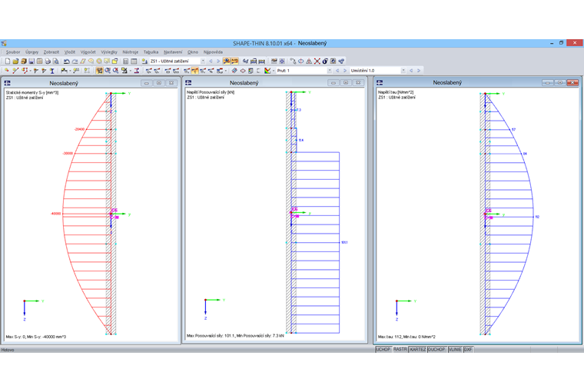Viewport: 584px width, 392px height.
Task: Click the red X delete icon in the top toolbar
Action: tap(317, 61)
